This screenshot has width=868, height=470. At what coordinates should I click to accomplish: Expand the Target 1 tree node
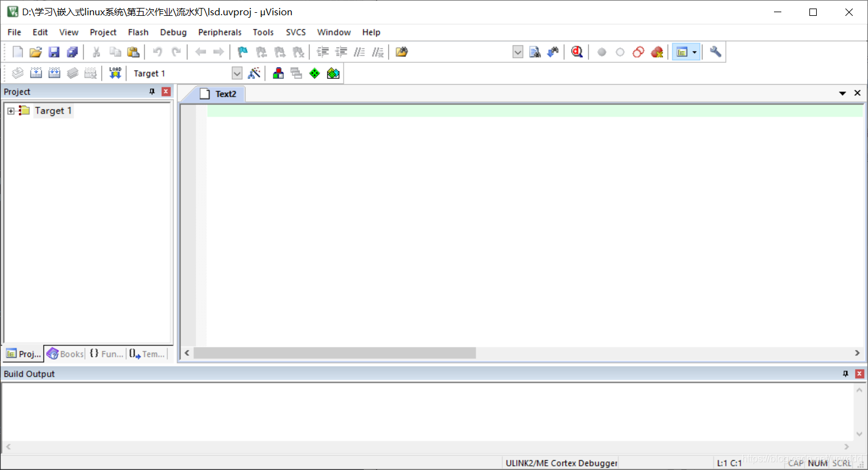click(11, 111)
